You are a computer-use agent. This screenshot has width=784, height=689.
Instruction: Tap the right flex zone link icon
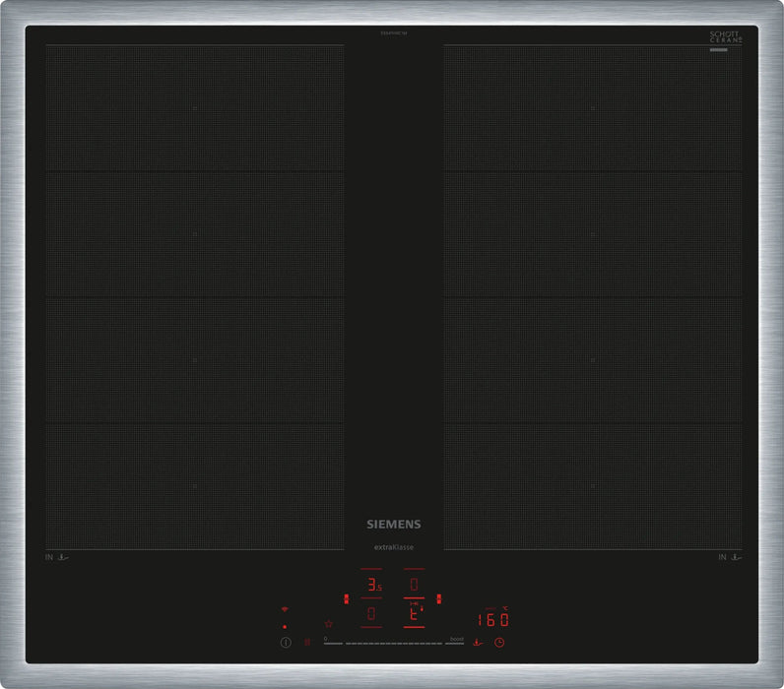[439, 598]
